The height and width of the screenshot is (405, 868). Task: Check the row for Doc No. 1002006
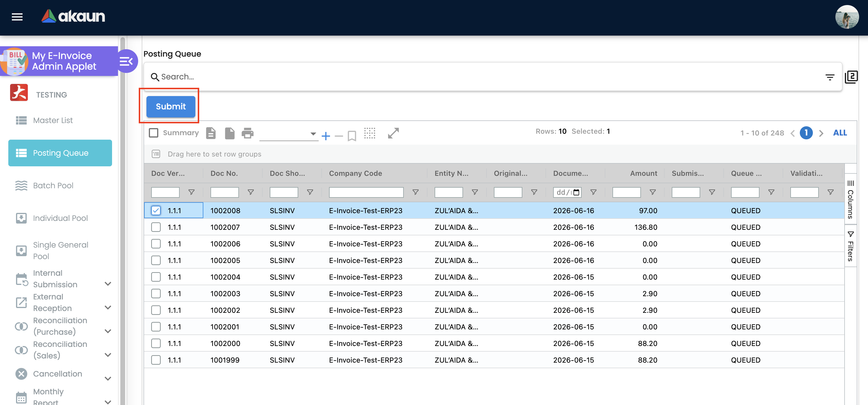[156, 244]
